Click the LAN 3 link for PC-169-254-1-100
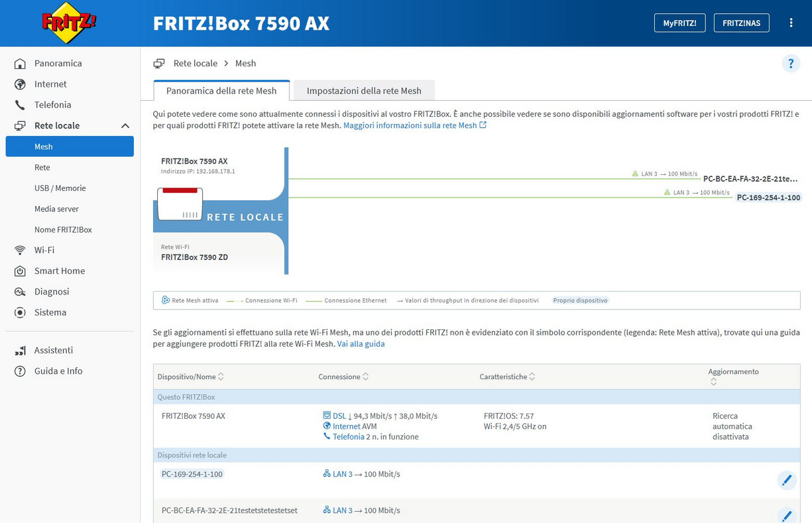Viewport: 812px width, 523px height. [343, 474]
